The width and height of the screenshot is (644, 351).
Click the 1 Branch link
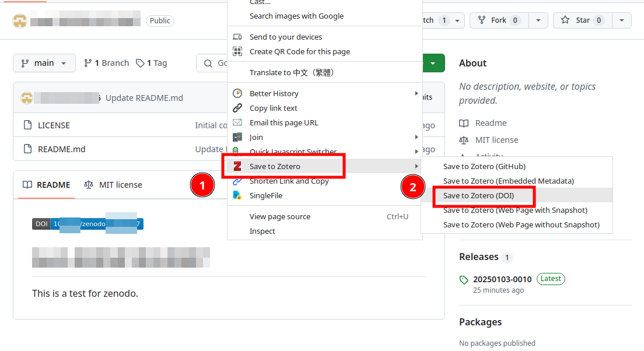pyautogui.click(x=106, y=63)
